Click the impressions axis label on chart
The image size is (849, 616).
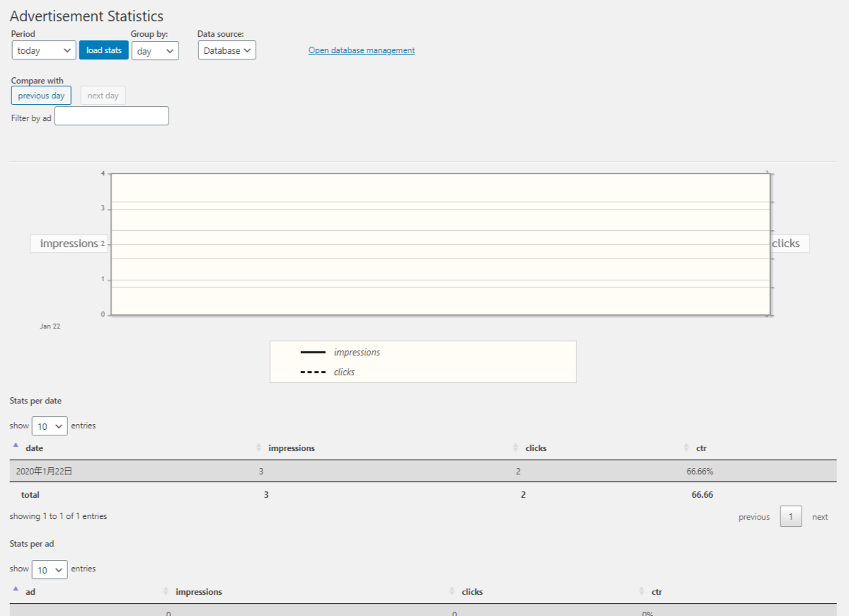(x=69, y=244)
